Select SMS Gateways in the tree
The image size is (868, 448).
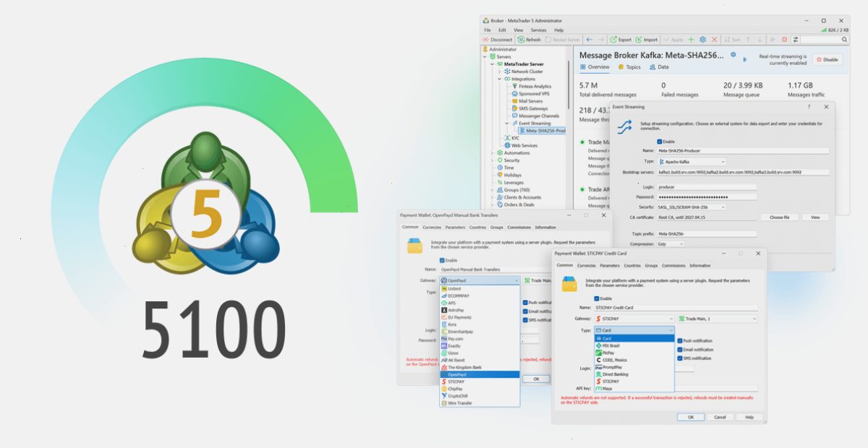pyautogui.click(x=529, y=108)
